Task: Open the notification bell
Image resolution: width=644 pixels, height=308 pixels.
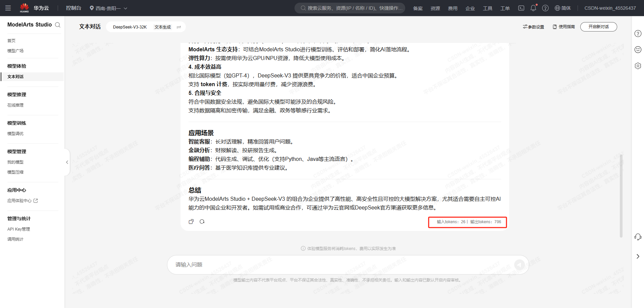Action: [533, 8]
